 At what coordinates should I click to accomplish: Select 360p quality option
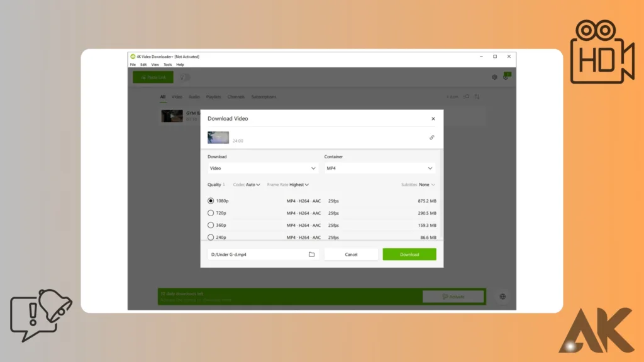tap(211, 225)
